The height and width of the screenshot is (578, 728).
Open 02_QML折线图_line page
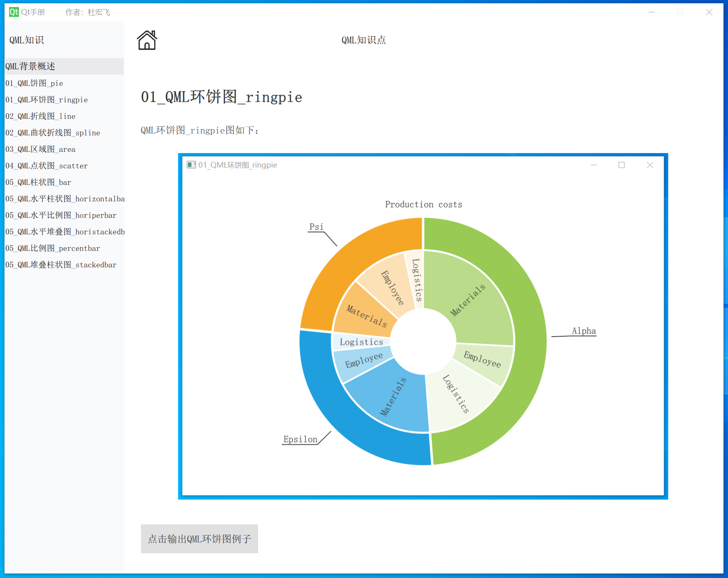tap(64, 116)
